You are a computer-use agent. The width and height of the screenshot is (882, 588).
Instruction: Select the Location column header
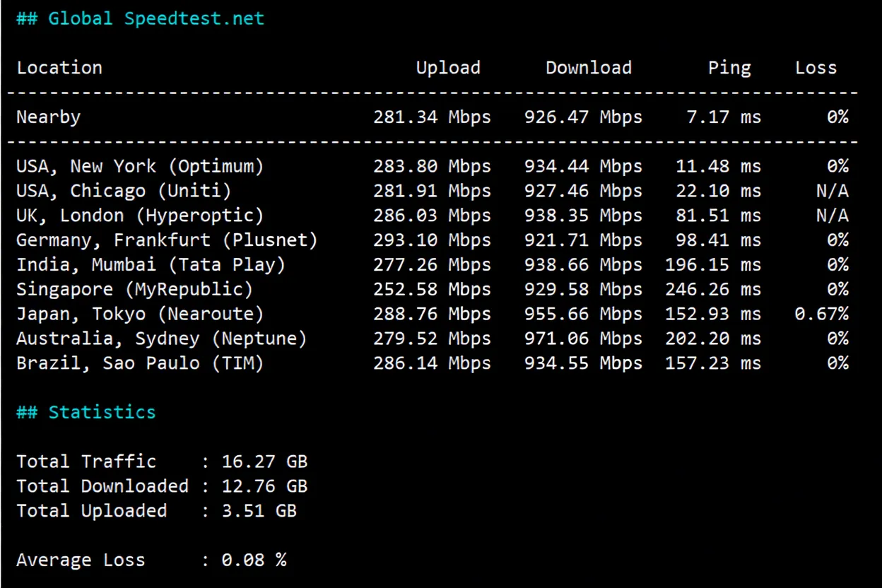[x=59, y=68]
